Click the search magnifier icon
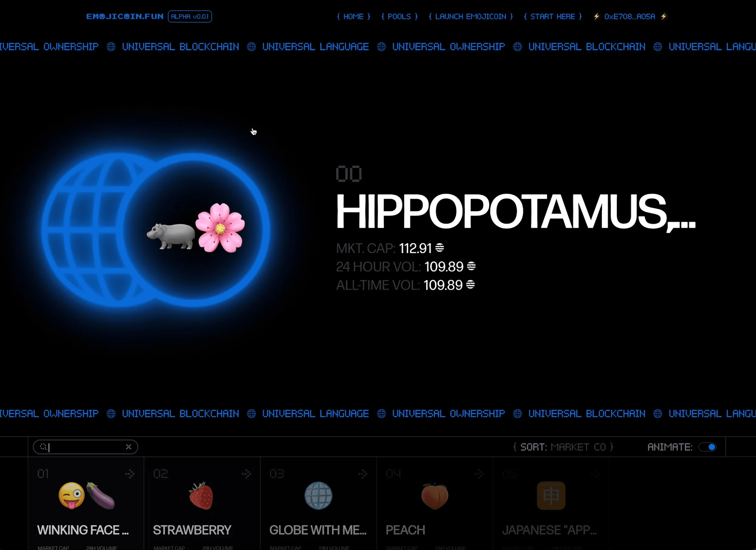Viewport: 756px width, 550px height. 43,447
